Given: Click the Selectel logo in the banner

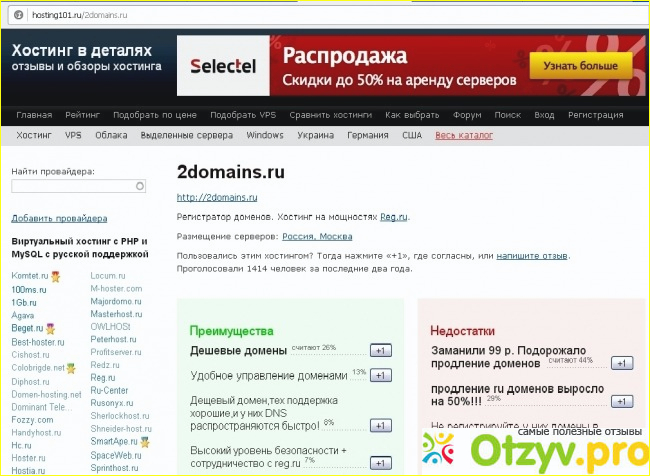Looking at the screenshot, I should (x=223, y=68).
